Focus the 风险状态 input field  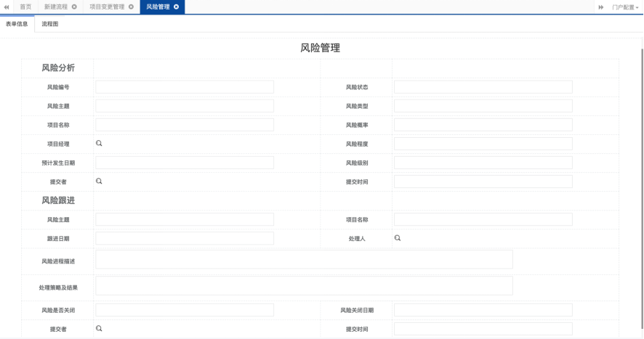tap(483, 87)
